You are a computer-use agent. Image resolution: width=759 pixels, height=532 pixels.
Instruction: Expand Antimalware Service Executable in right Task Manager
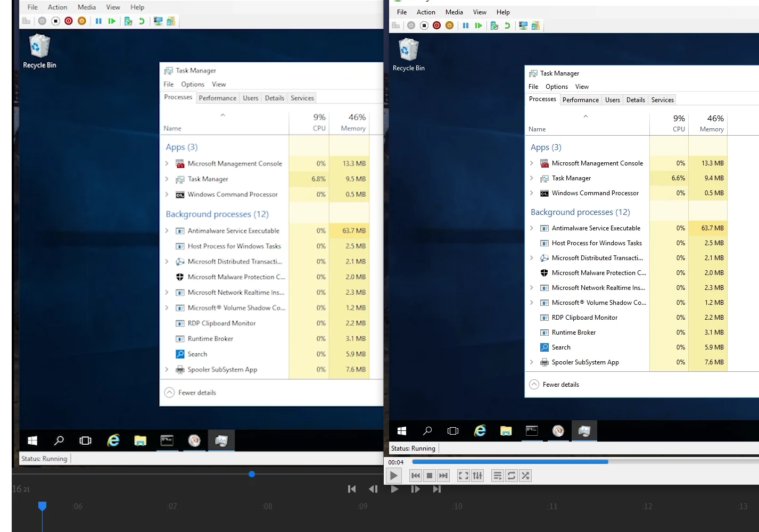(531, 228)
